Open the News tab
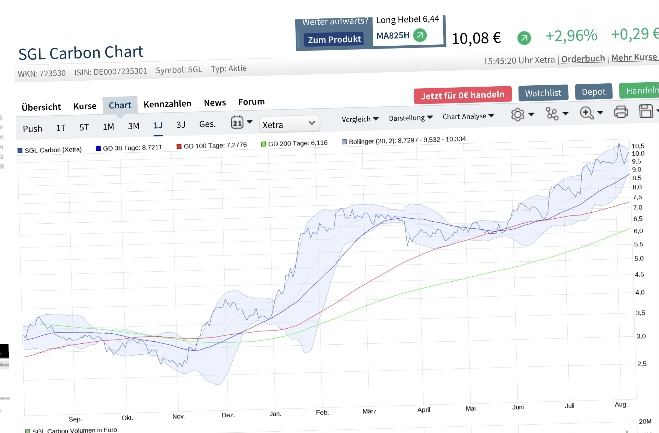Image resolution: width=659 pixels, height=433 pixels. [214, 103]
